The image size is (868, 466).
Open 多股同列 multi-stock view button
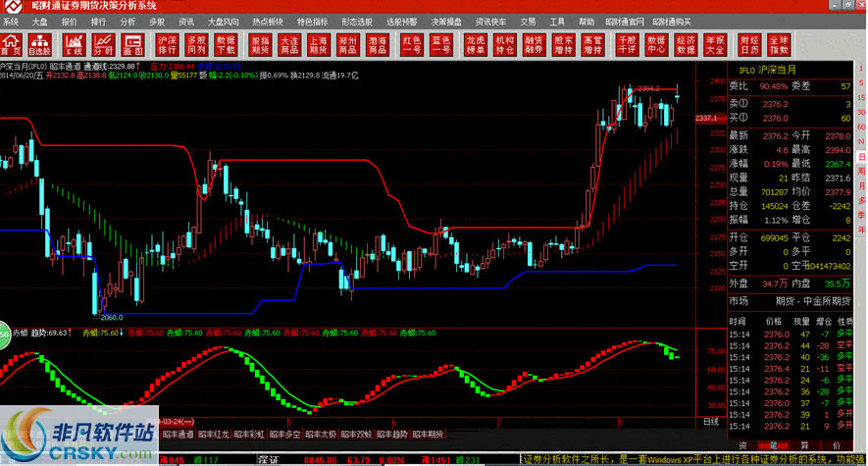(196, 45)
